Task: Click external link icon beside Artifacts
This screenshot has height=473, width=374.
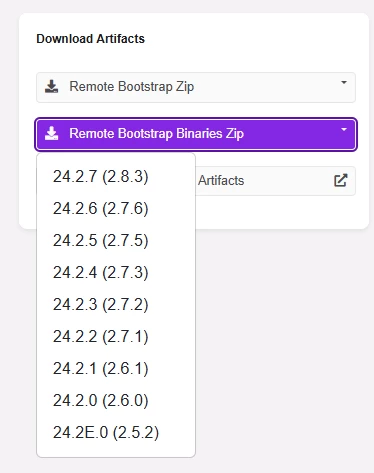Action: click(341, 180)
